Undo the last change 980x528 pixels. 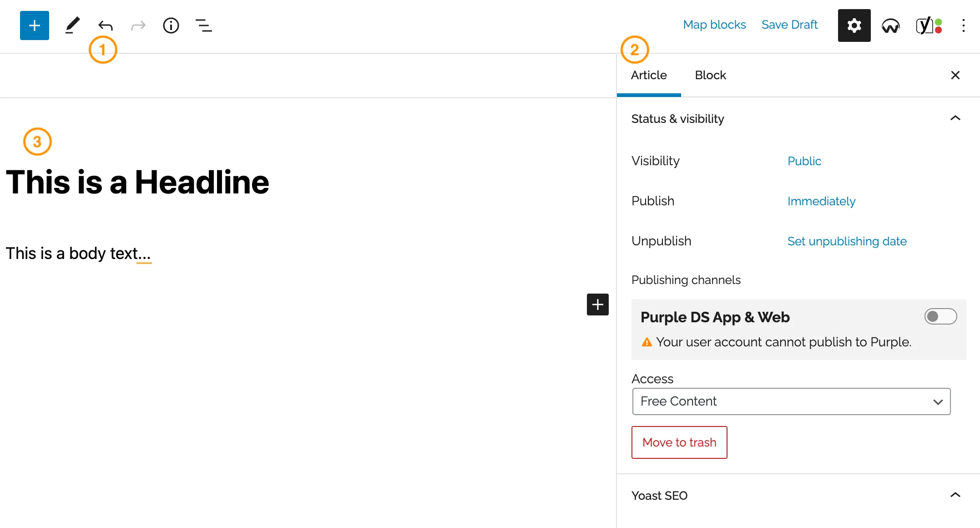coord(106,25)
